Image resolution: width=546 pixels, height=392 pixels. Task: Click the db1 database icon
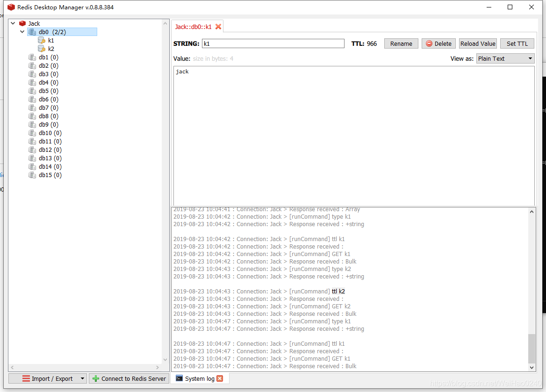point(31,57)
